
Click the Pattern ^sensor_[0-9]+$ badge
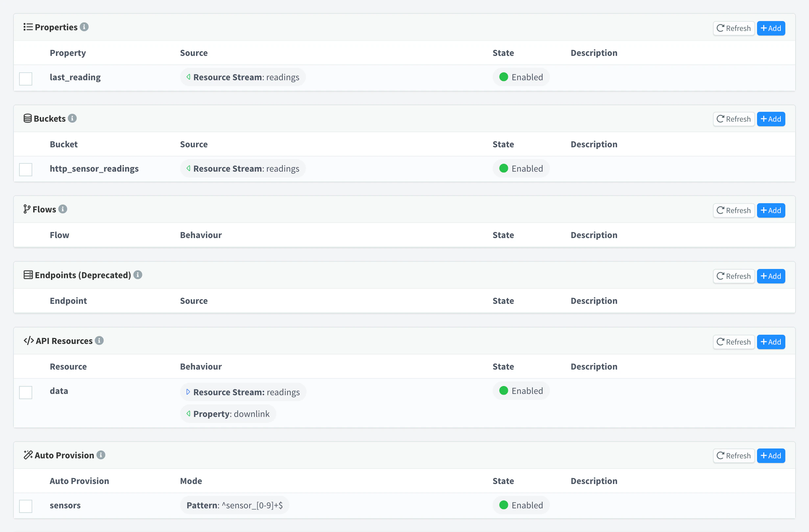(x=234, y=505)
